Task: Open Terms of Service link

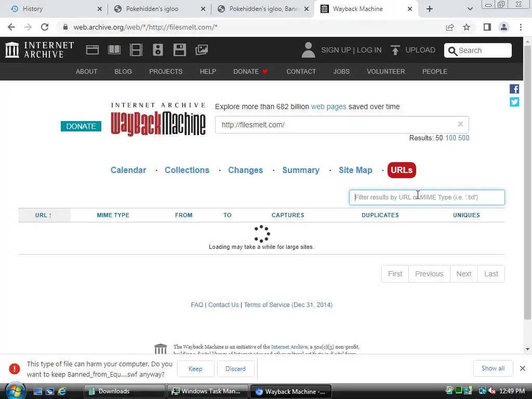Action: pyautogui.click(x=288, y=304)
